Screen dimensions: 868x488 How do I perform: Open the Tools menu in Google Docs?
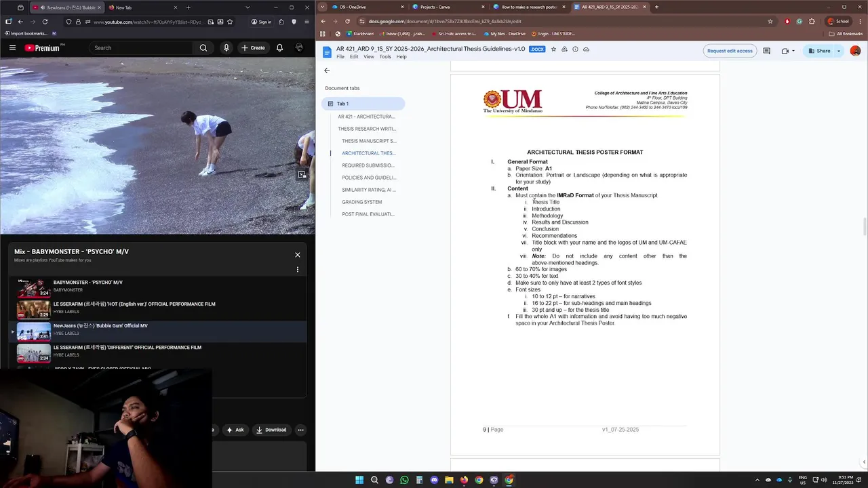385,57
